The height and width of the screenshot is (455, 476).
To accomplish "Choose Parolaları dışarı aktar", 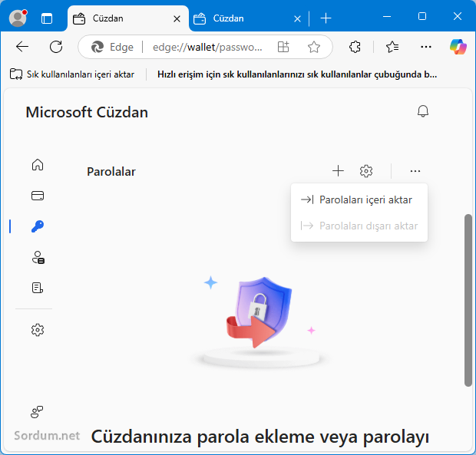I will (x=359, y=226).
